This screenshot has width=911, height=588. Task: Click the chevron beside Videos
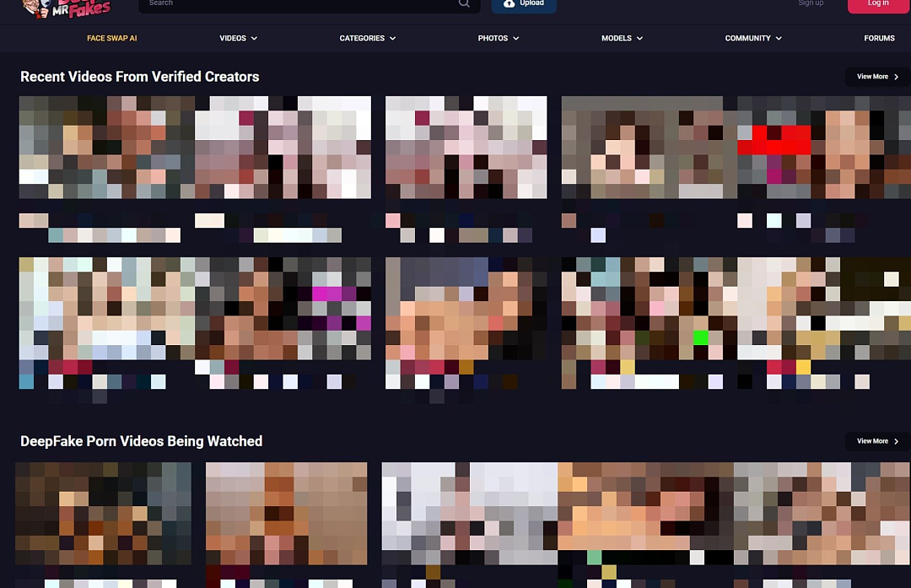pos(254,38)
